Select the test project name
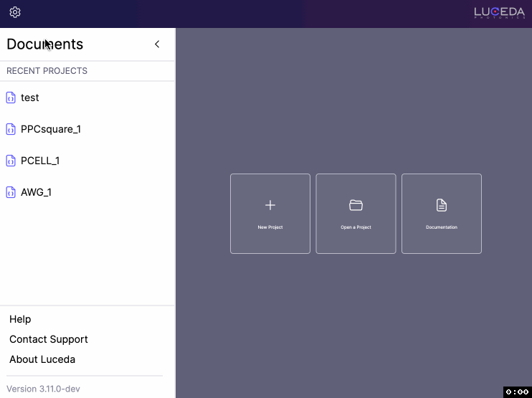Viewport: 532px width, 398px height. [x=30, y=98]
